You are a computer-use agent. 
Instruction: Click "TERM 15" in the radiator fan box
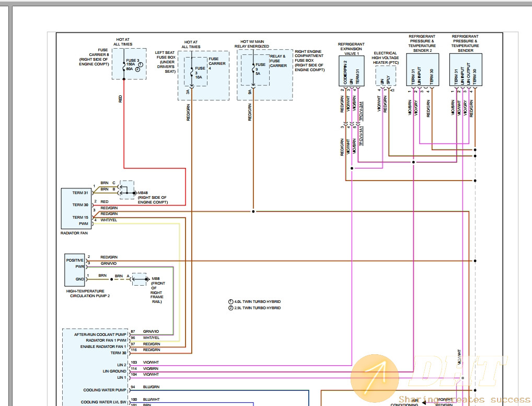pyautogui.click(x=80, y=218)
